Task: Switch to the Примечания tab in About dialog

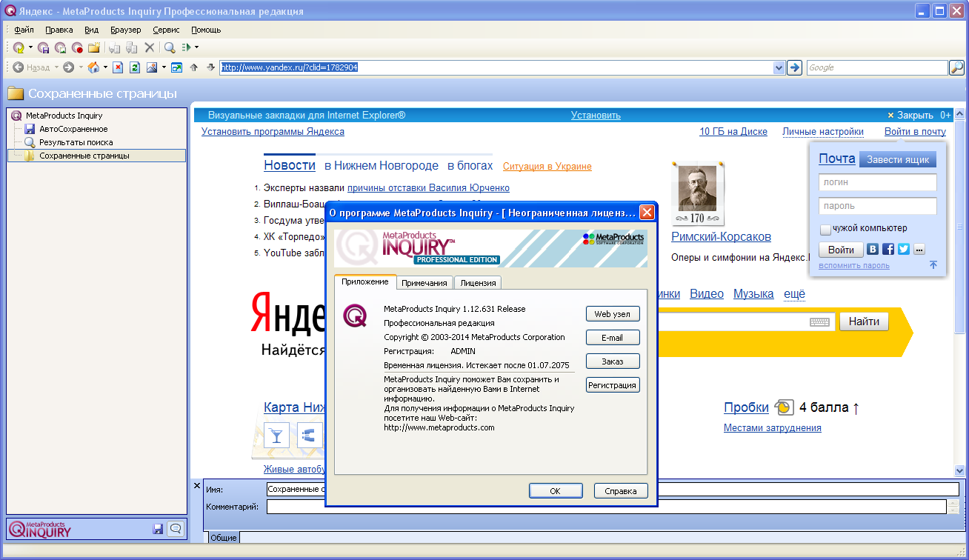Action: pos(424,283)
